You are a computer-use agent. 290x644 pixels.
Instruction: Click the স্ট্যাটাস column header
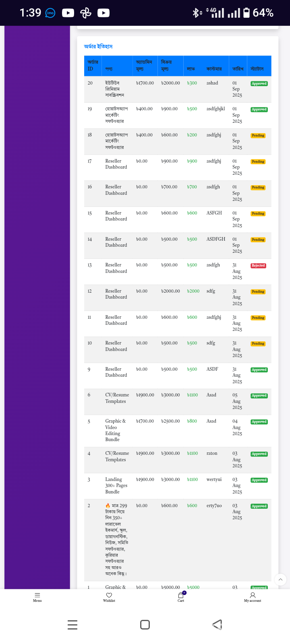(257, 69)
